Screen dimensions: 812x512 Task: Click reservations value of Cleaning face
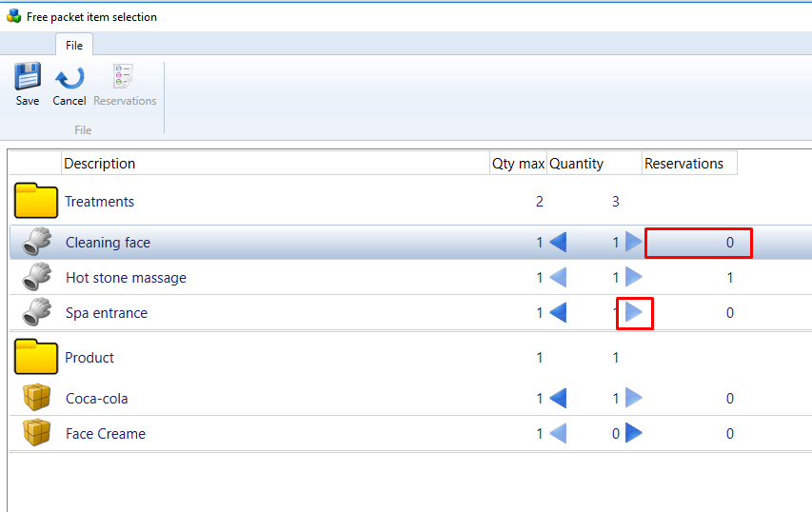(730, 243)
